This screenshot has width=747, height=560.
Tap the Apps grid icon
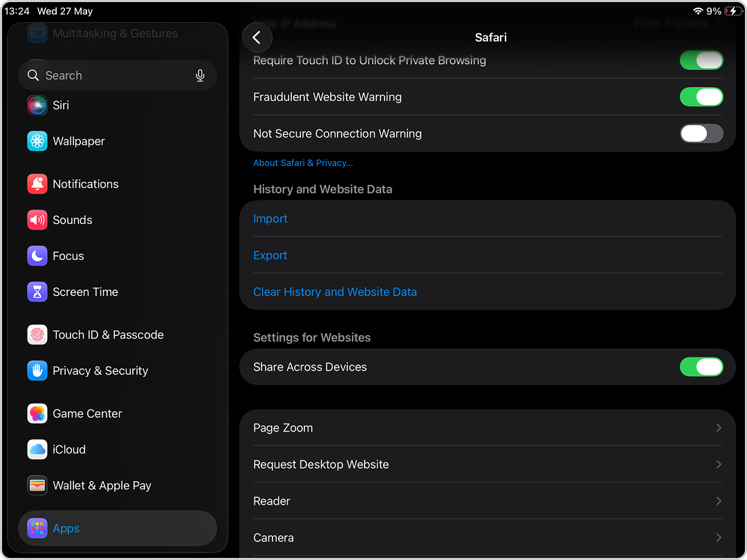coord(37,528)
